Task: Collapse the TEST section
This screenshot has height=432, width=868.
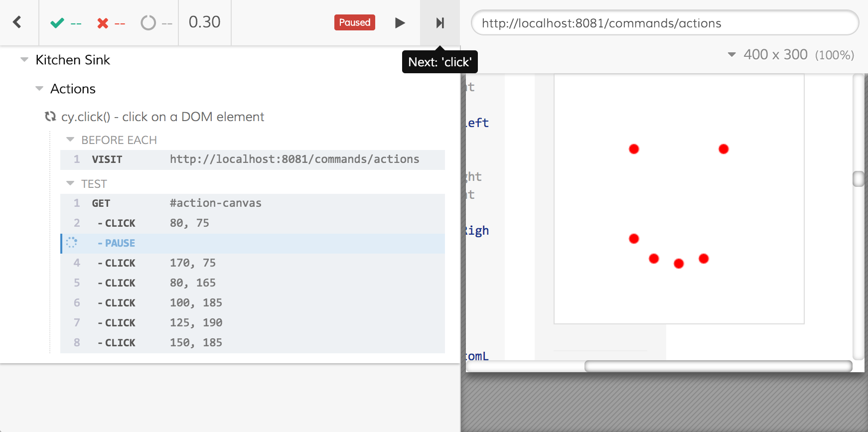Action: 70,184
